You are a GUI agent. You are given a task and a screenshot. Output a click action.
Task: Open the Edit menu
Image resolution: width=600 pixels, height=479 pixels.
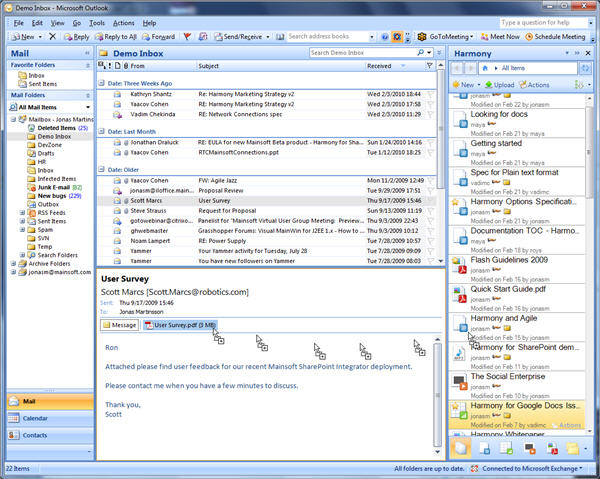coord(37,23)
